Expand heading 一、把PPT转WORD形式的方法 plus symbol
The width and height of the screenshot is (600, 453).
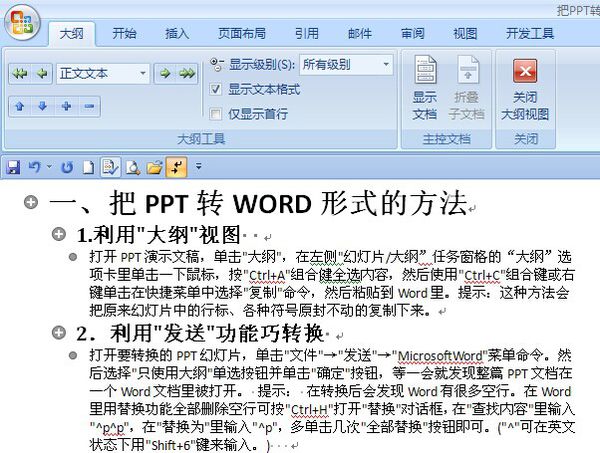tap(31, 202)
